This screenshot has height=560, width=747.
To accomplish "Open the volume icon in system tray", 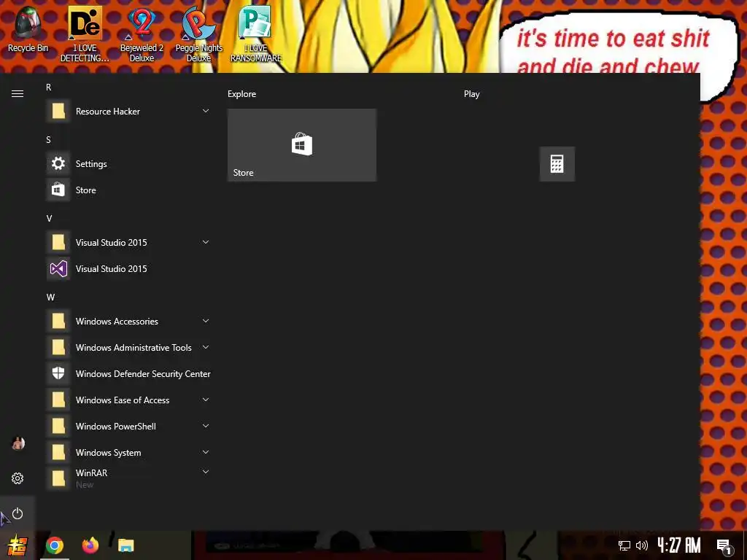I will coord(642,545).
